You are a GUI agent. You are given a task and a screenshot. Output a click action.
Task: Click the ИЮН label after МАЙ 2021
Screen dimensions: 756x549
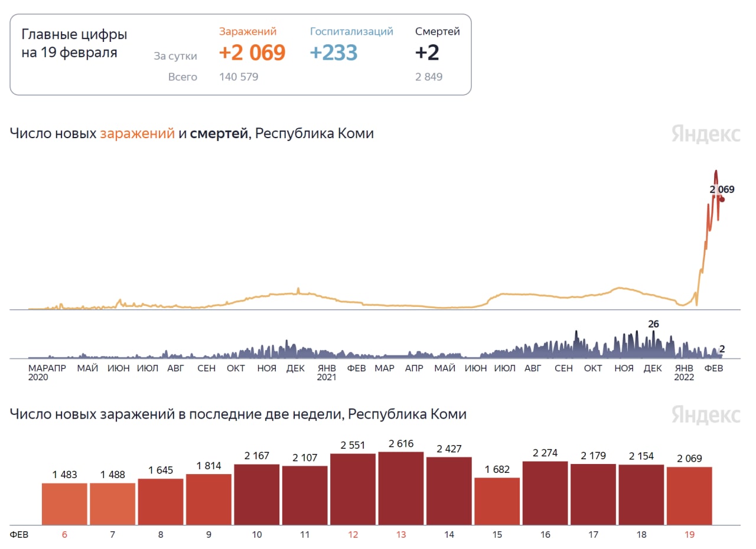(475, 368)
